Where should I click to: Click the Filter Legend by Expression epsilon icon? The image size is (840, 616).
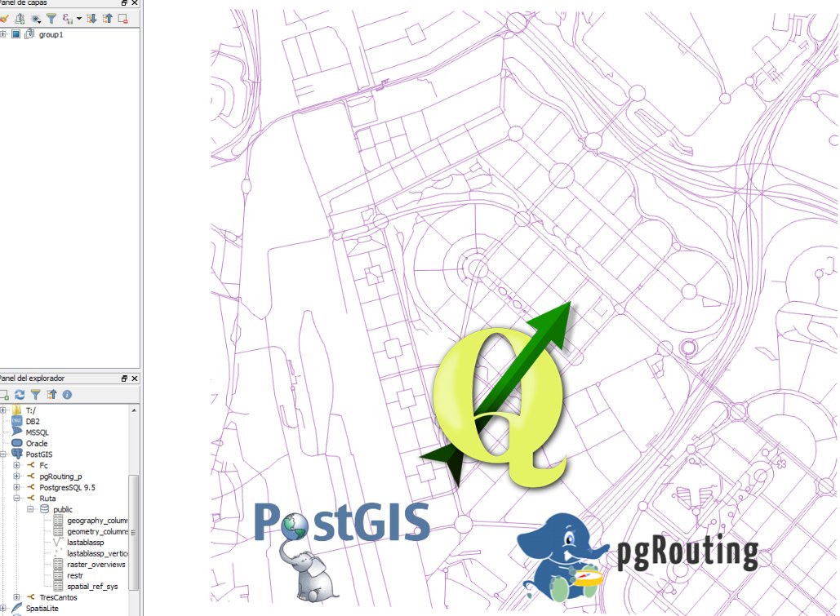point(68,19)
